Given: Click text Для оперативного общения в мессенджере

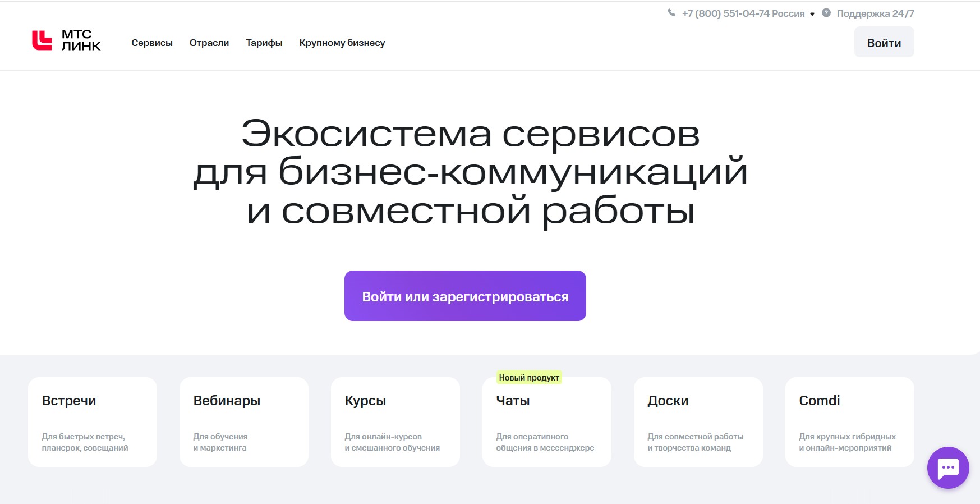Looking at the screenshot, I should [545, 442].
